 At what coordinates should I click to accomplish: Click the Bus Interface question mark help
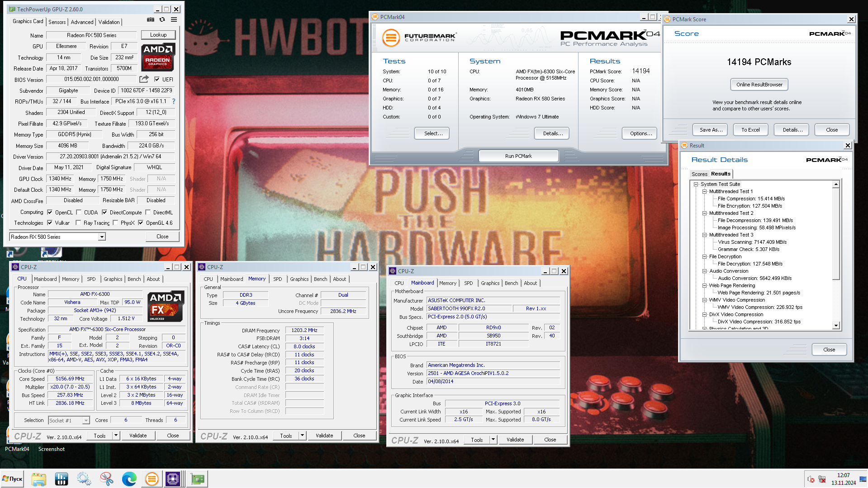click(x=174, y=101)
